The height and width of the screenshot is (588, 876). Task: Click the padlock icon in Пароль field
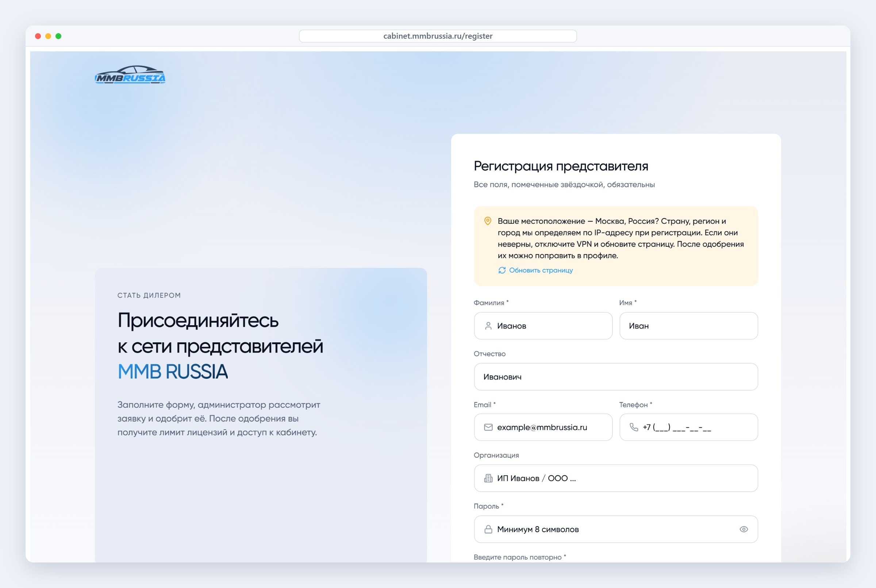(488, 529)
